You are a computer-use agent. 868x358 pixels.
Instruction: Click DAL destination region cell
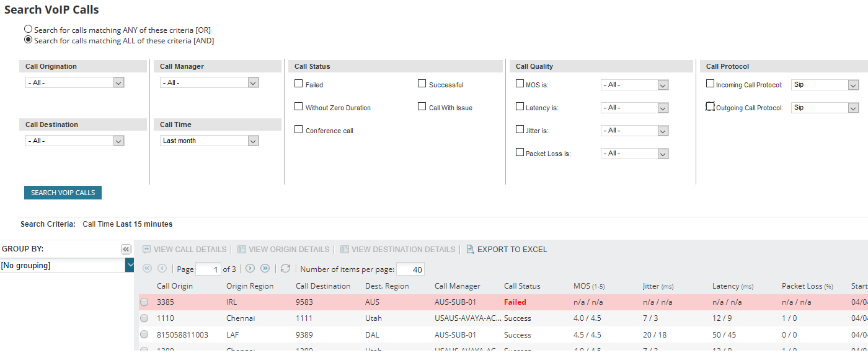point(372,335)
